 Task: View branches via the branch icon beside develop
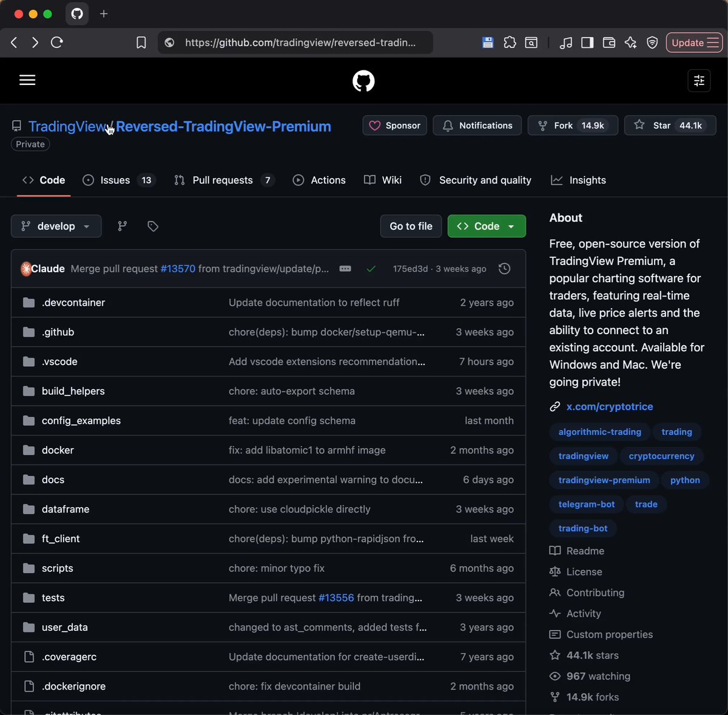coord(123,226)
